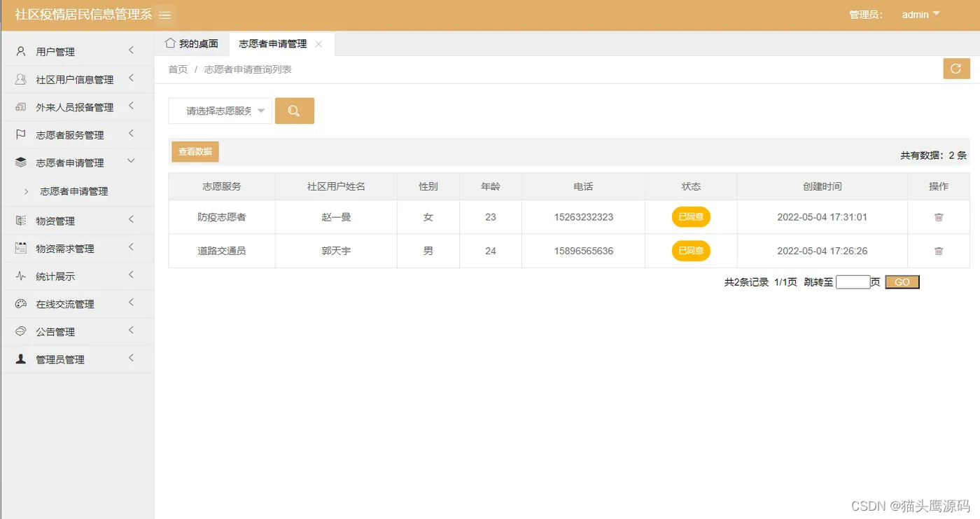Click the phone number 15263232323
This screenshot has width=980, height=519.
pos(583,217)
